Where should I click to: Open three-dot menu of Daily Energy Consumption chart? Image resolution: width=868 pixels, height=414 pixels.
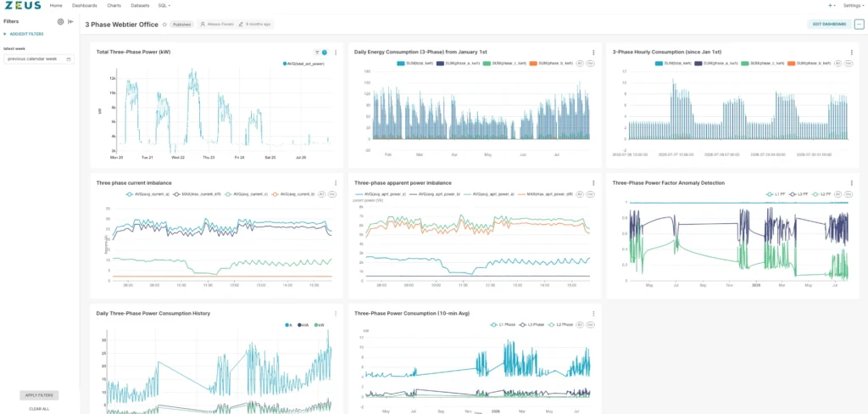click(593, 53)
